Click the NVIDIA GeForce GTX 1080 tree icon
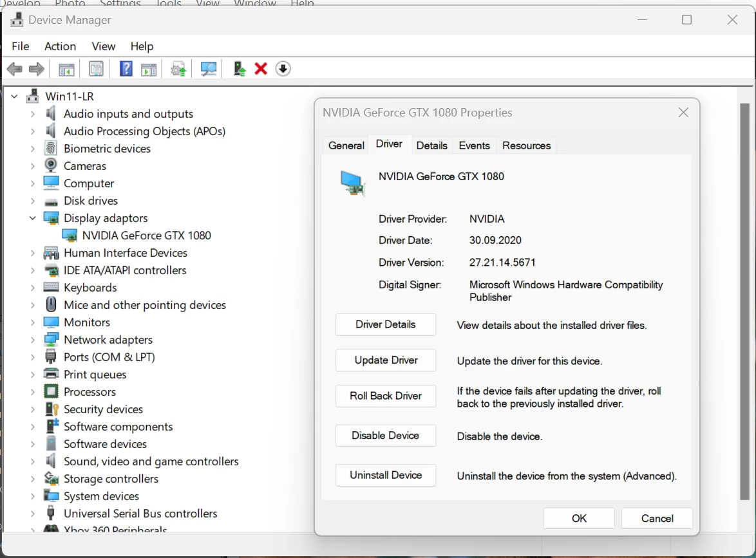Viewport: 756px width, 558px height. 70,235
